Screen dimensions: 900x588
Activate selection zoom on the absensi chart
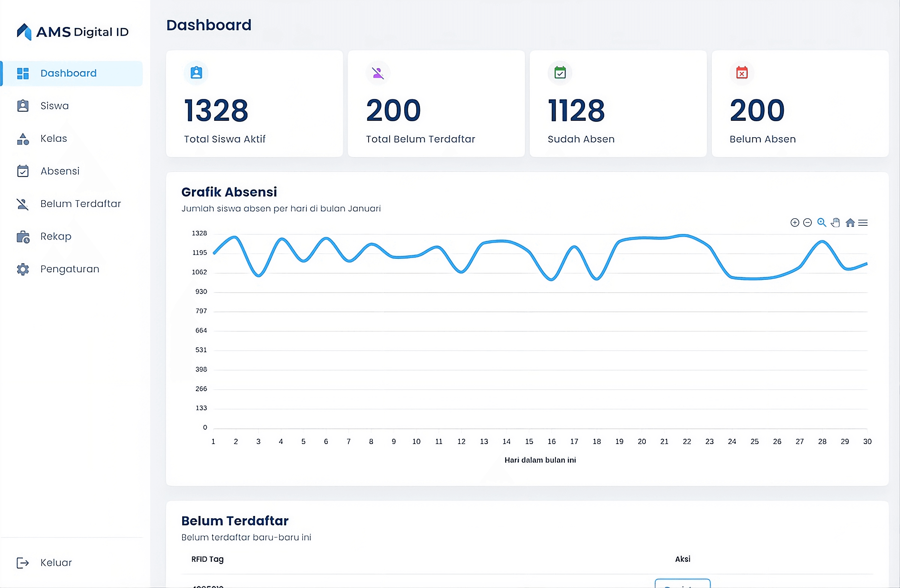[x=821, y=223]
